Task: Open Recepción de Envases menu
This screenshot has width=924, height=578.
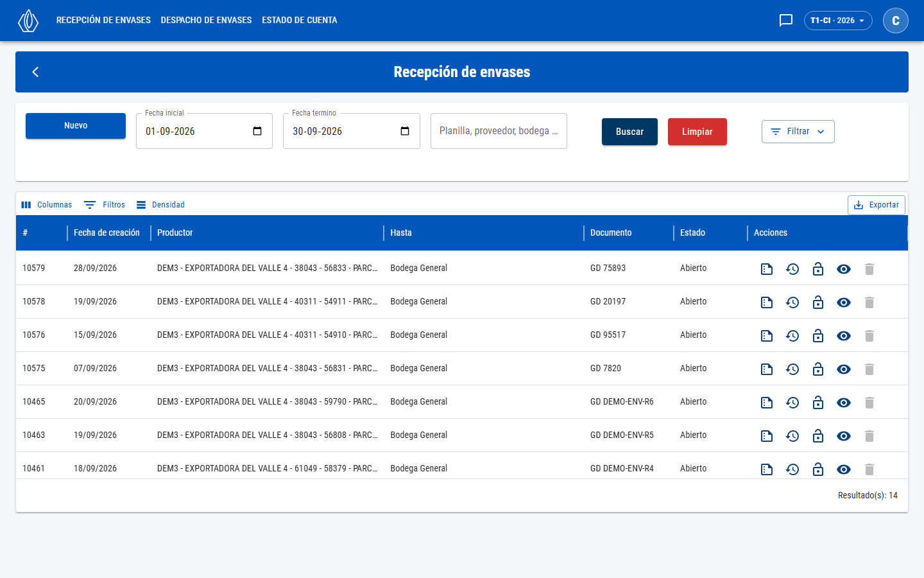Action: click(x=103, y=21)
